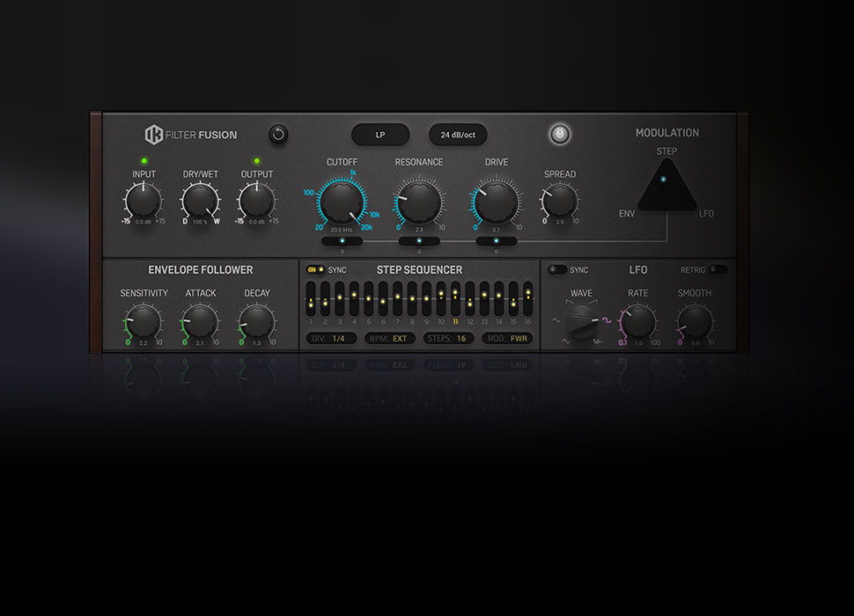
Task: Click the Cutoff knob
Action: click(342, 201)
